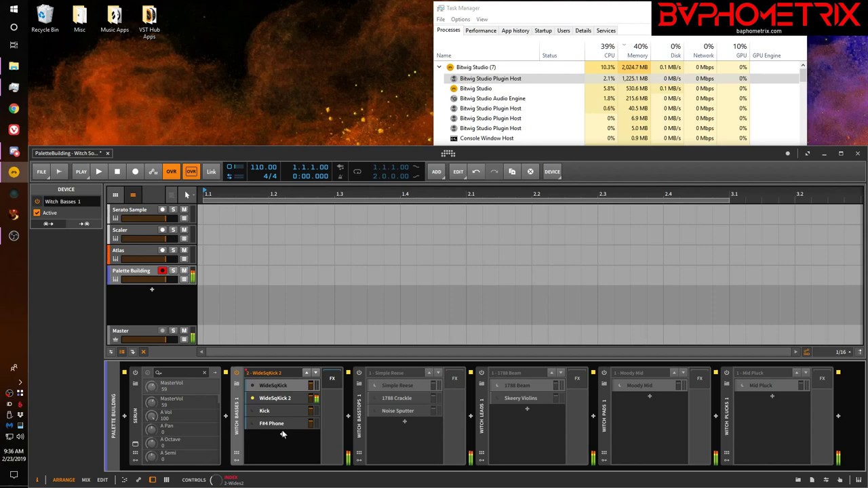Solo the Serato Sample track
868x488 pixels.
click(173, 209)
